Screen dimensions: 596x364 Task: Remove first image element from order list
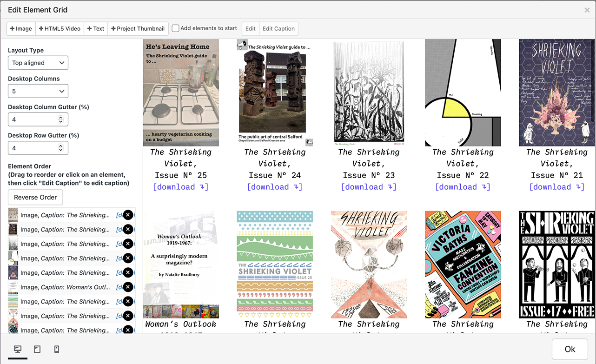coord(128,215)
